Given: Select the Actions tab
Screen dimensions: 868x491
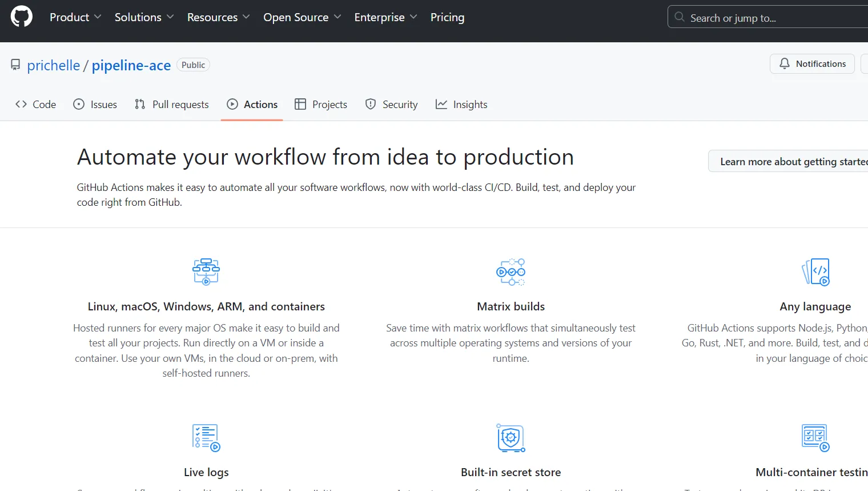Looking at the screenshot, I should (252, 104).
